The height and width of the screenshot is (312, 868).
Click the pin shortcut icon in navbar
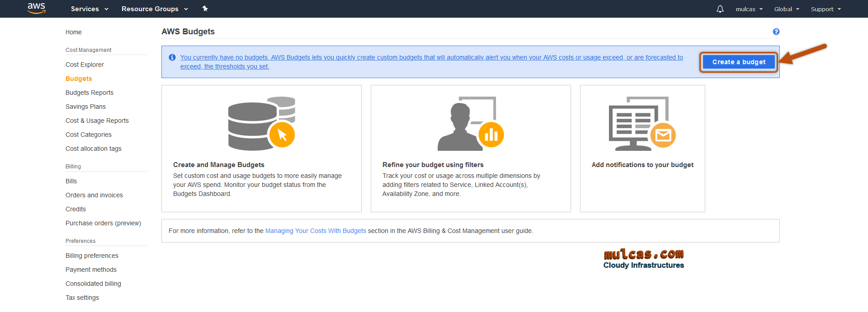[x=205, y=9]
